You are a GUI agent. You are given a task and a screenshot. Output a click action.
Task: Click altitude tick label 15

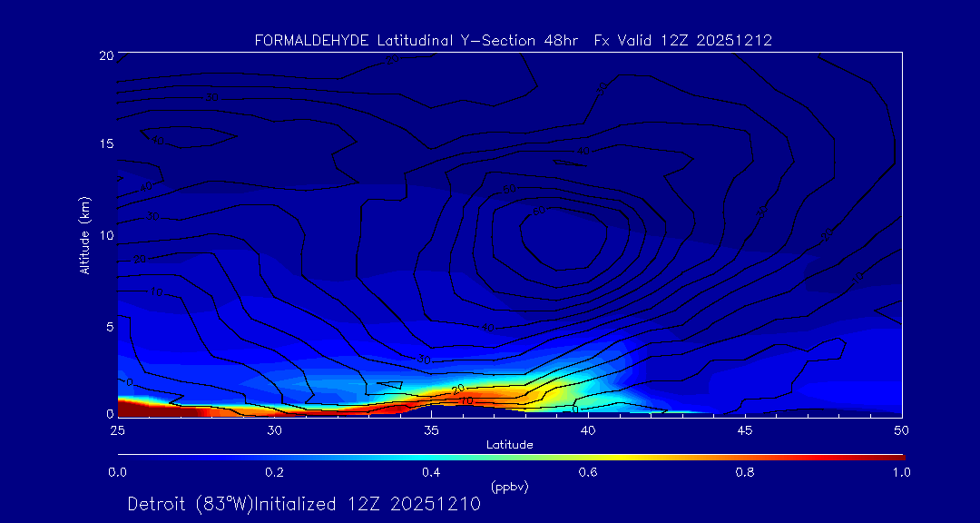tap(104, 144)
